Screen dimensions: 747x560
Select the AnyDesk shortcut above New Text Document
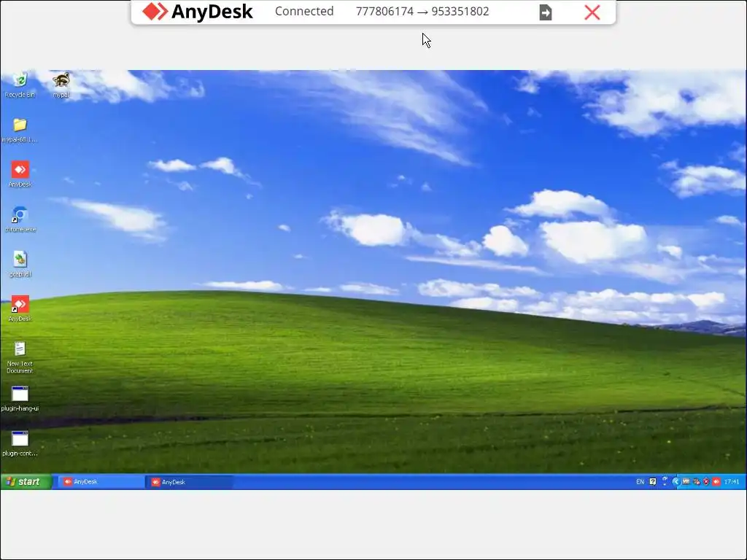coord(20,308)
